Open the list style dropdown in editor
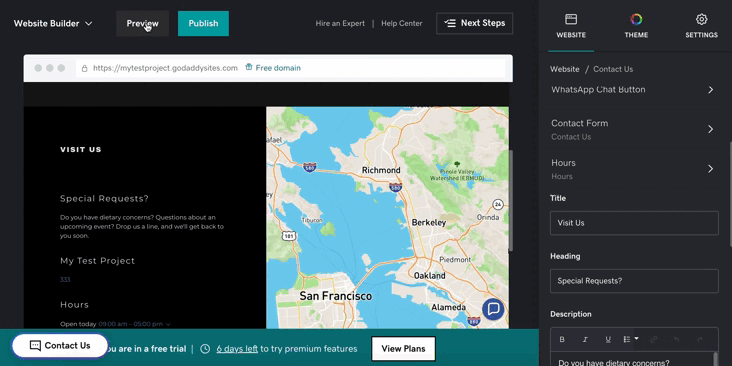This screenshot has height=366, width=732. (x=631, y=339)
